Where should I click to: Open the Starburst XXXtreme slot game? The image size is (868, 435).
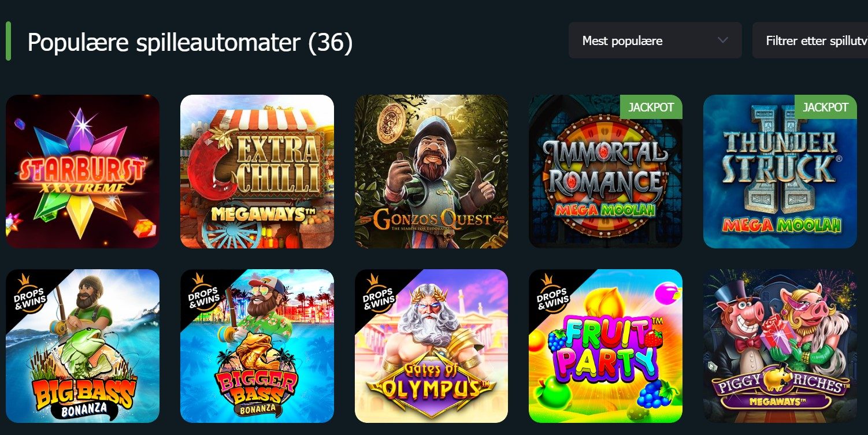click(x=83, y=172)
